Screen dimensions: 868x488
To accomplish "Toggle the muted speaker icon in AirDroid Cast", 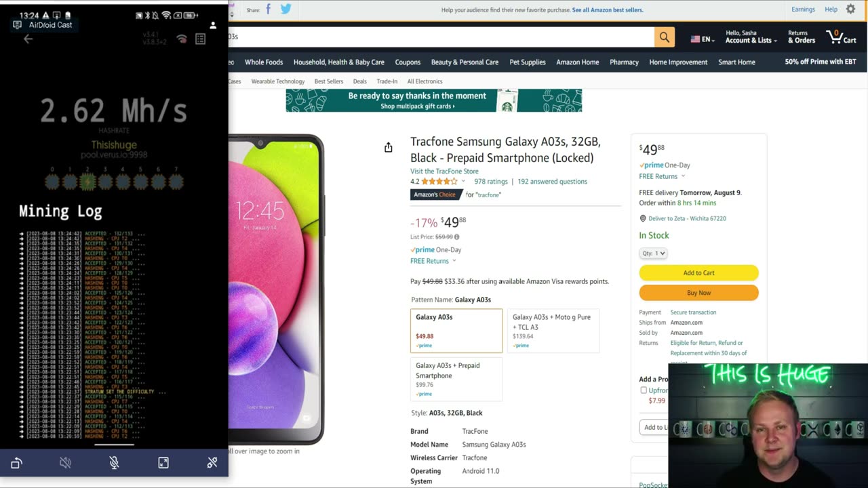I will [x=65, y=463].
